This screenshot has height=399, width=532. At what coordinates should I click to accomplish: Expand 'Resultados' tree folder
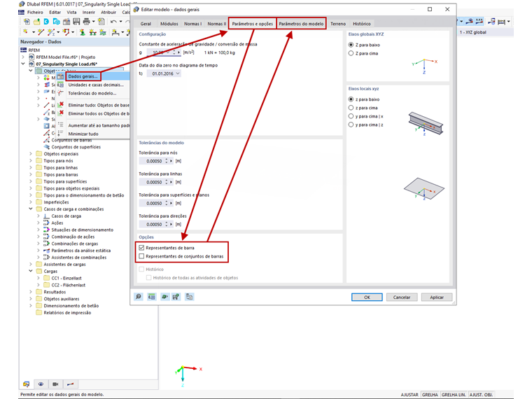click(31, 292)
